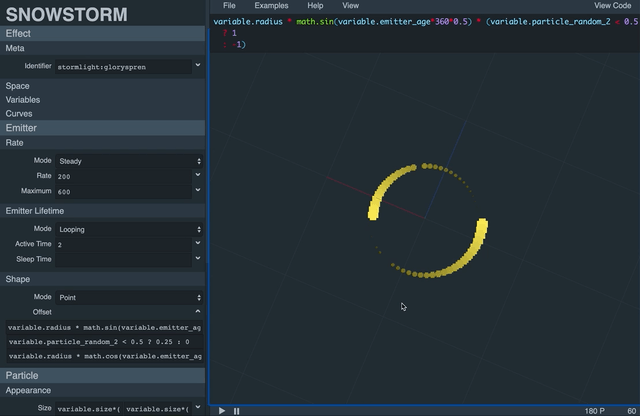Expand the Curves subsection
Image resolution: width=640 pixels, height=416 pixels.
[x=102, y=113]
